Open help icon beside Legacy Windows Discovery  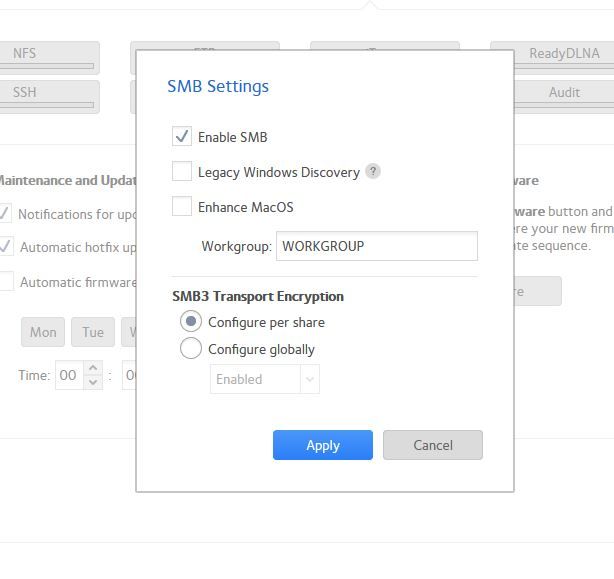373,171
